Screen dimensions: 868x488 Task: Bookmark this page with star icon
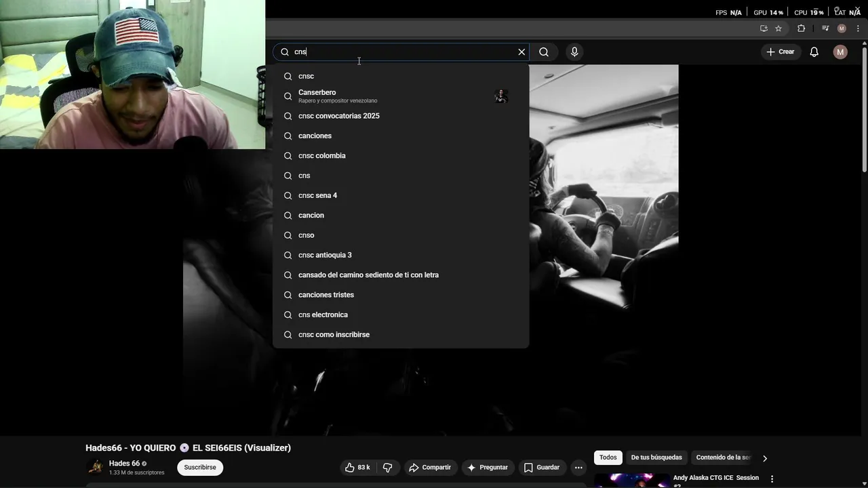[778, 28]
